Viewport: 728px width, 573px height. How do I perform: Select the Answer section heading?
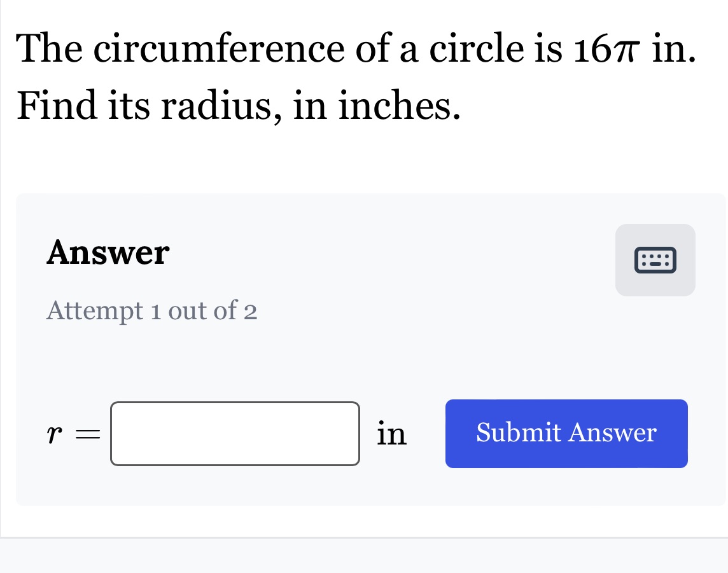point(107,252)
